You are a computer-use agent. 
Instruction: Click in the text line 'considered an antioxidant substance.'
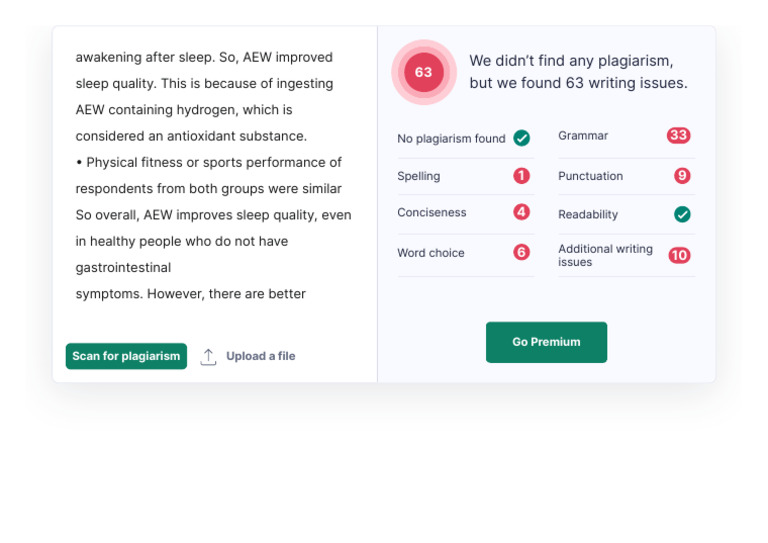click(191, 136)
